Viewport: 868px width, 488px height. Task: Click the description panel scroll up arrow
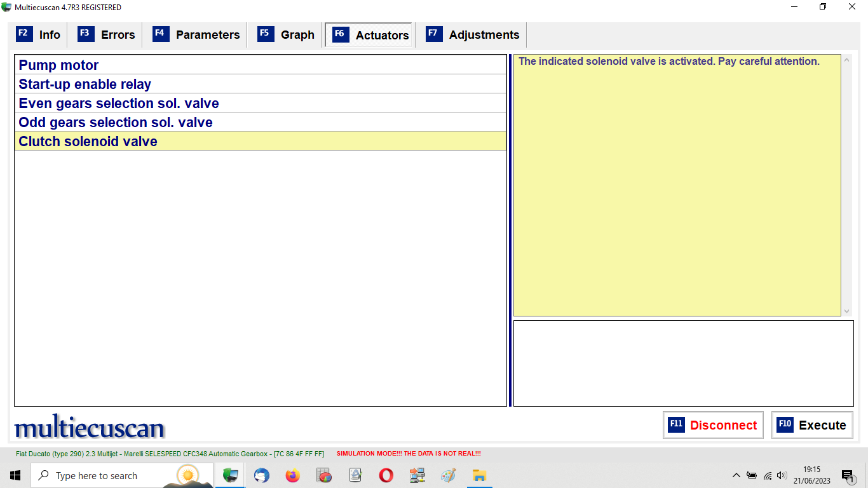point(846,60)
